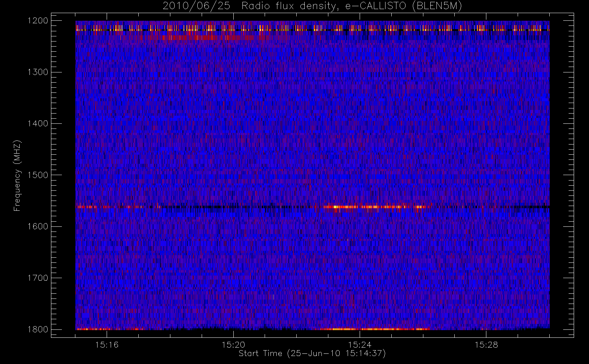The width and height of the screenshot is (589, 364).
Task: Select the 1300 frequency axis label
Action: coord(38,72)
